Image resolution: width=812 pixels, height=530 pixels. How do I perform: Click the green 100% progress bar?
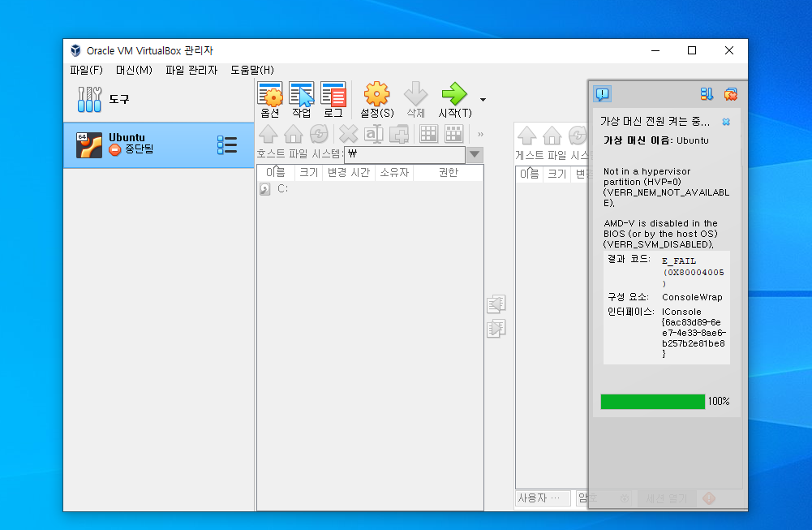(x=652, y=402)
